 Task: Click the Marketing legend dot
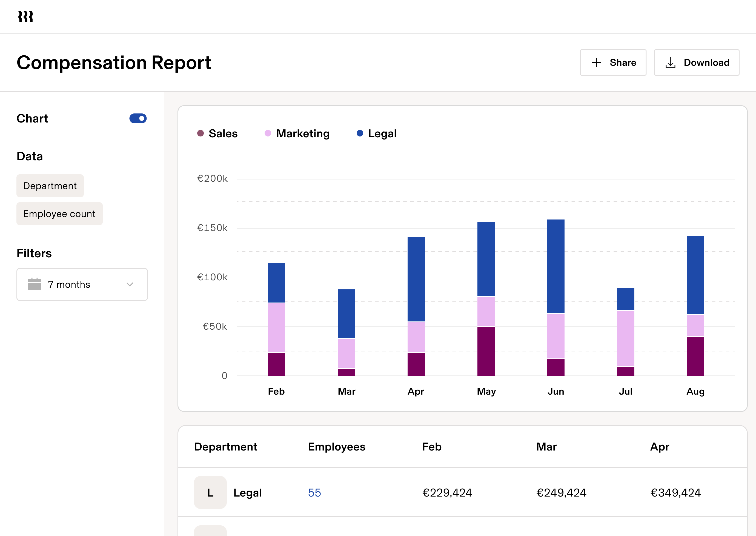pyautogui.click(x=268, y=133)
